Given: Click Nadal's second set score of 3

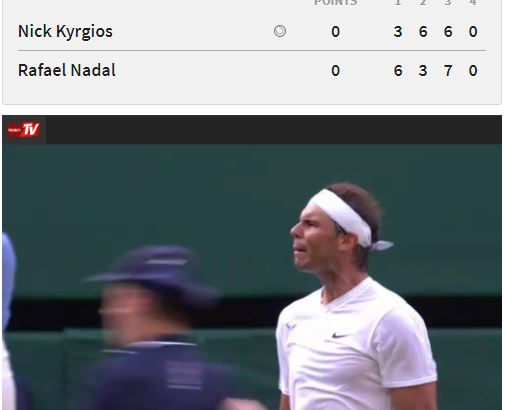Looking at the screenshot, I should tap(423, 71).
